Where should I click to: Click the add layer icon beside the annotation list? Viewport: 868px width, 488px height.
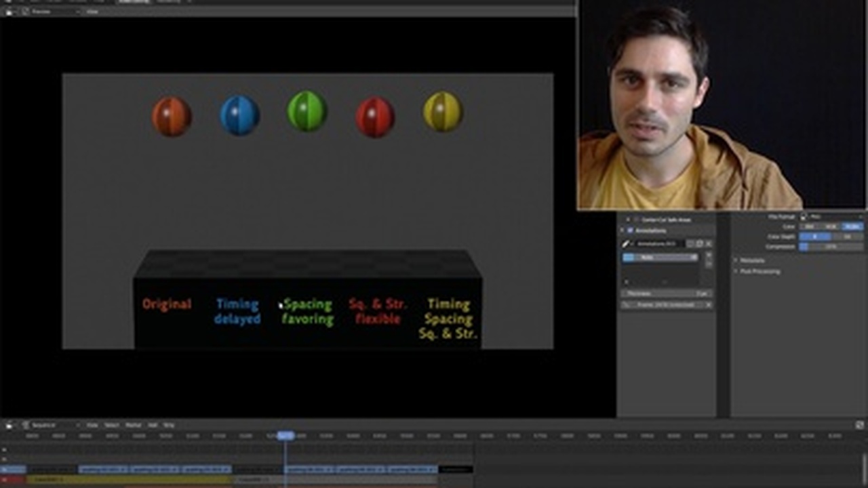coord(708,255)
